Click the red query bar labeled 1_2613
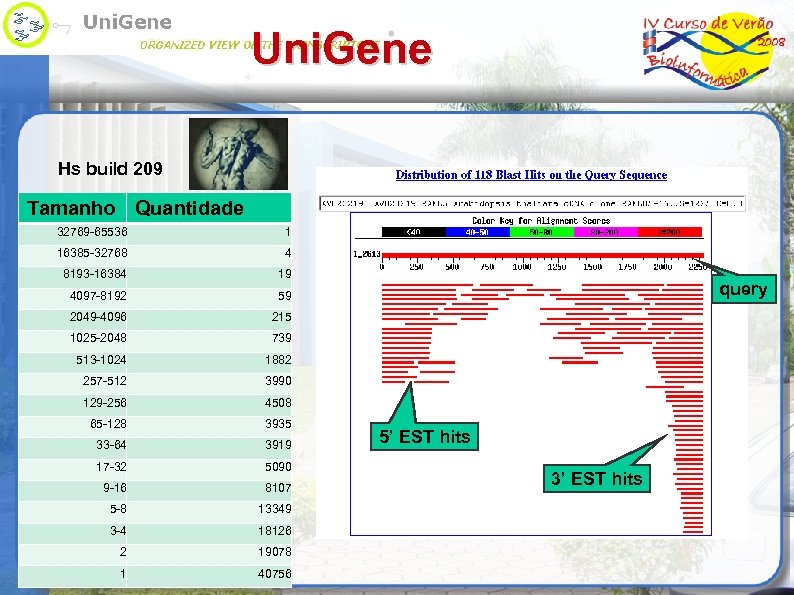 543,255
